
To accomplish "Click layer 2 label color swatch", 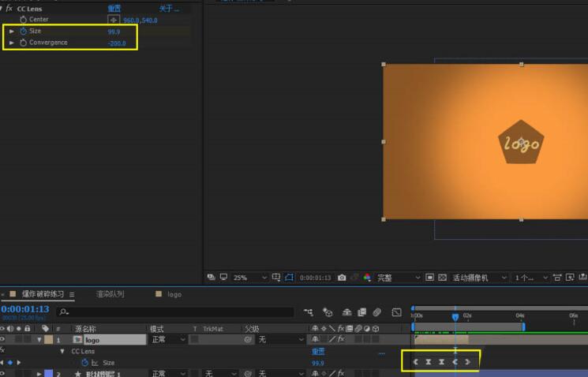I will (x=48, y=374).
